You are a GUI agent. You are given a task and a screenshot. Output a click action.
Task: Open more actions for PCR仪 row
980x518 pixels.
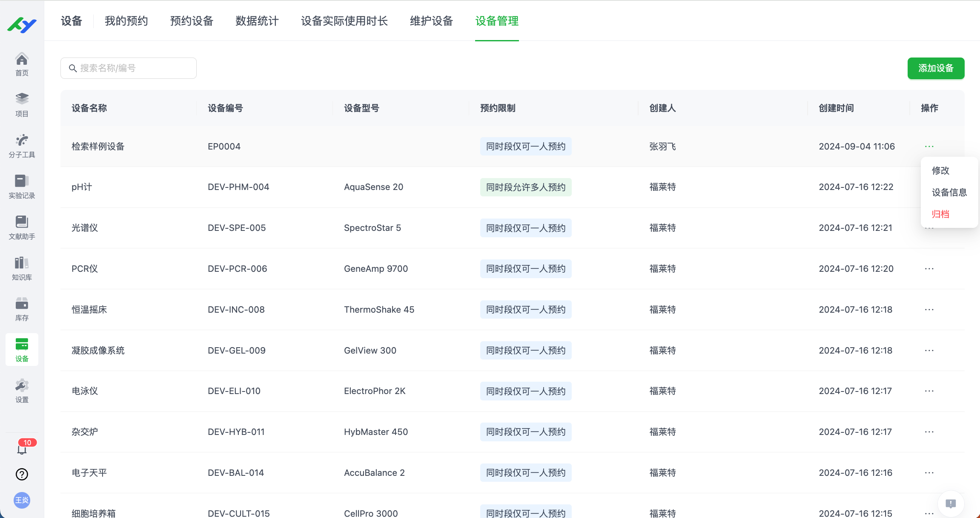tap(929, 269)
